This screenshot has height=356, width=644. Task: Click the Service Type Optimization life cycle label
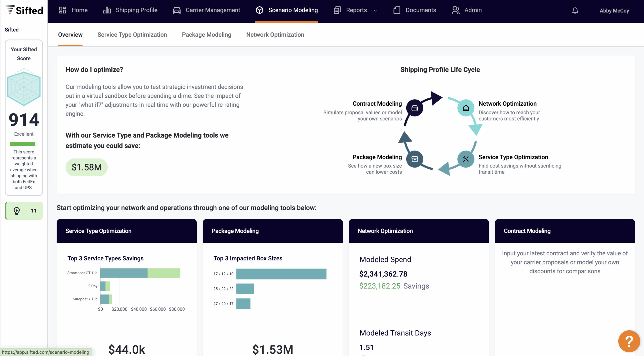point(513,157)
